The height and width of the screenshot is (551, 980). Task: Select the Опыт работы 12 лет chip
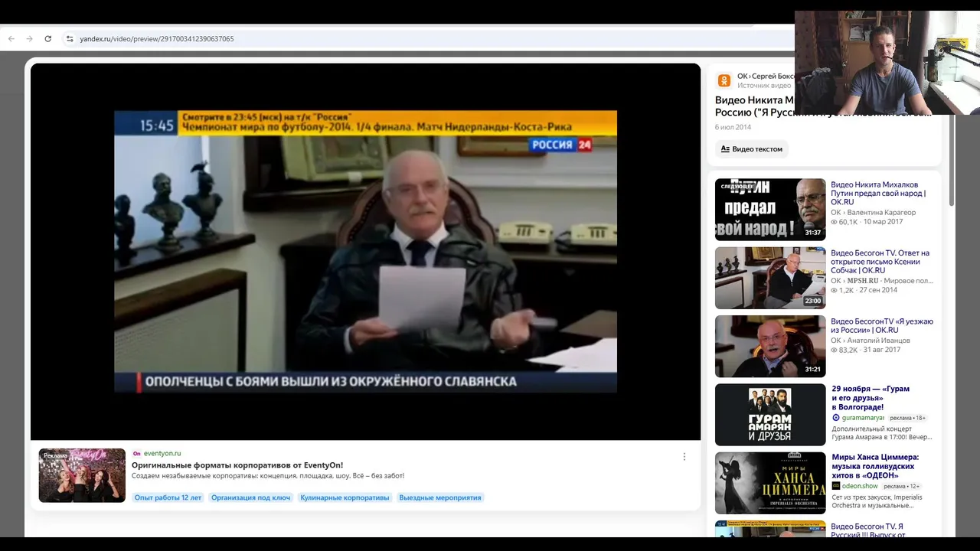click(x=168, y=497)
